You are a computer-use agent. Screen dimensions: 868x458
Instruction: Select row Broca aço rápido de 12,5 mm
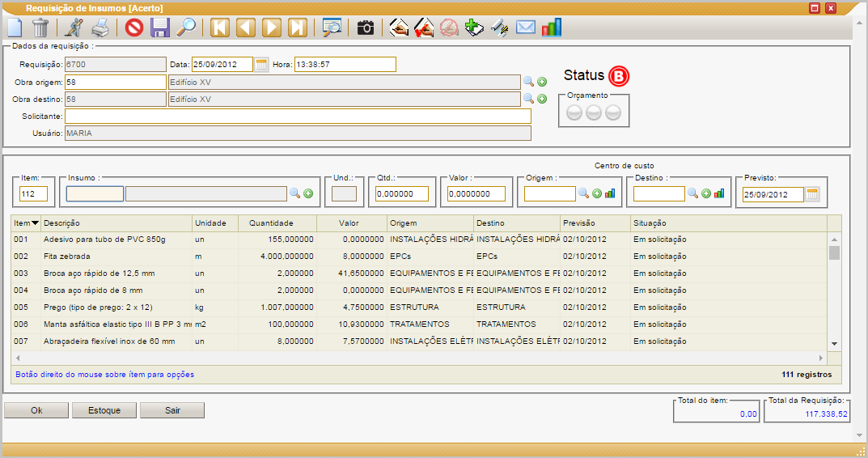click(x=419, y=273)
